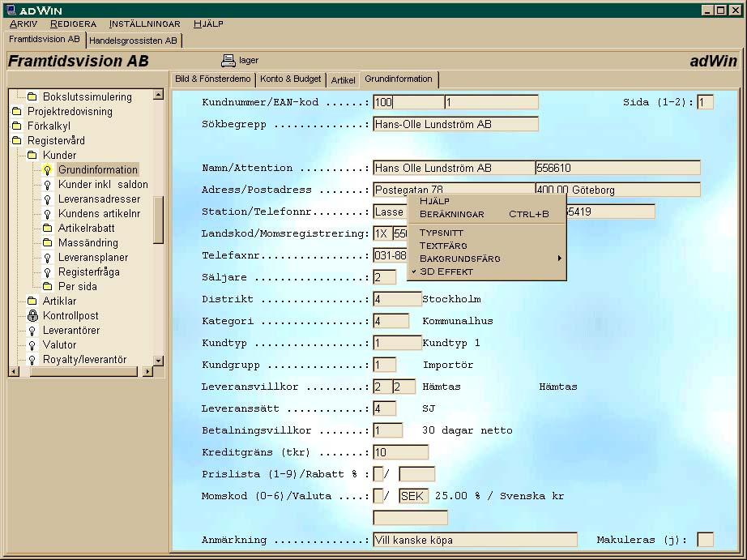Click the 400 00 Göteborg postadress field
747x560 pixels.
(618, 190)
